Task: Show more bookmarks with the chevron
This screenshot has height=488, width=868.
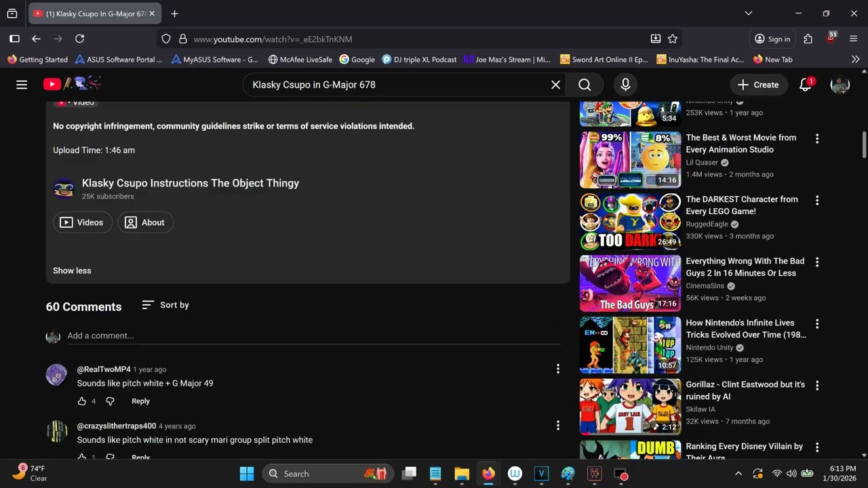Action: click(855, 60)
